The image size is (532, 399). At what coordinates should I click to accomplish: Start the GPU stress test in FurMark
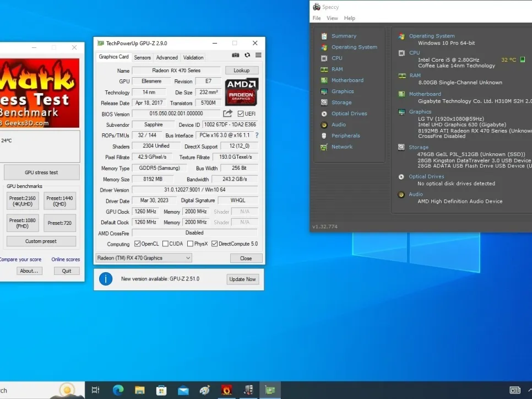click(x=41, y=172)
